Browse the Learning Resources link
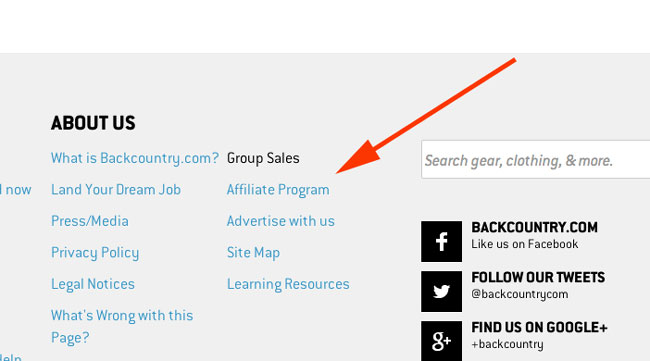The image size is (650, 361). [x=288, y=284]
